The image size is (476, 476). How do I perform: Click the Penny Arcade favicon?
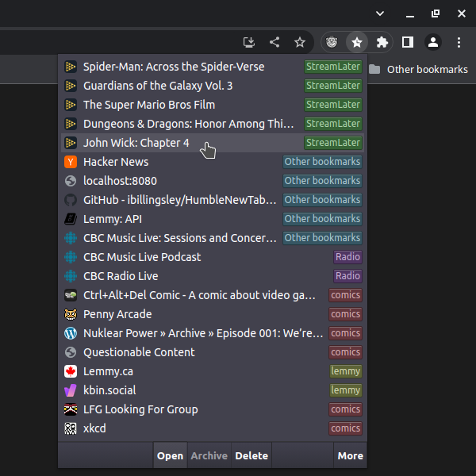pos(71,314)
